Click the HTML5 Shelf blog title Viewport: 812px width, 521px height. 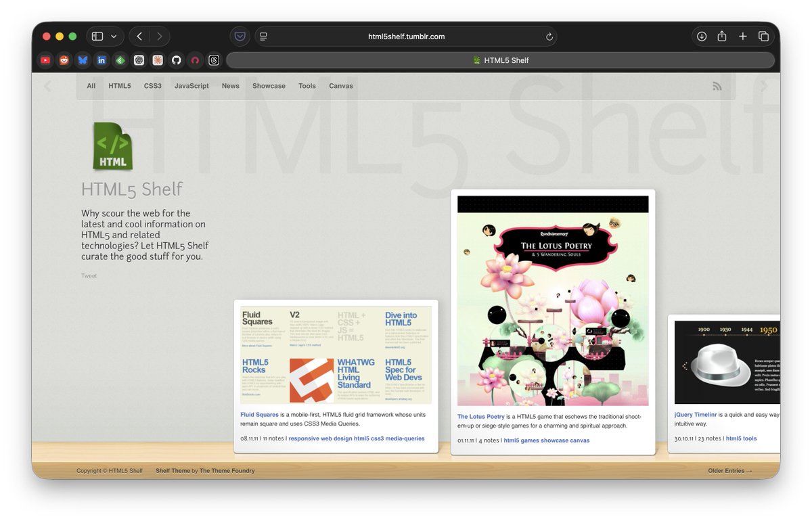132,189
